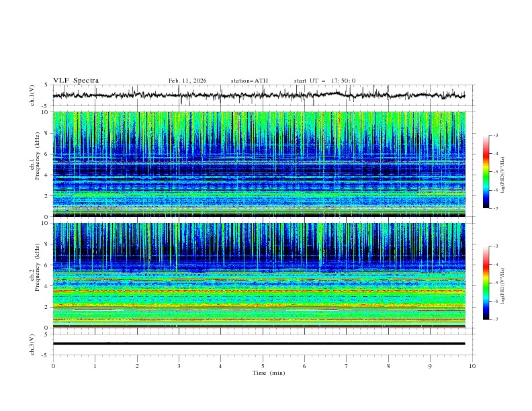The height and width of the screenshot is (411, 532).
Task: Click the time axis tick label '9'
Action: tap(430, 366)
